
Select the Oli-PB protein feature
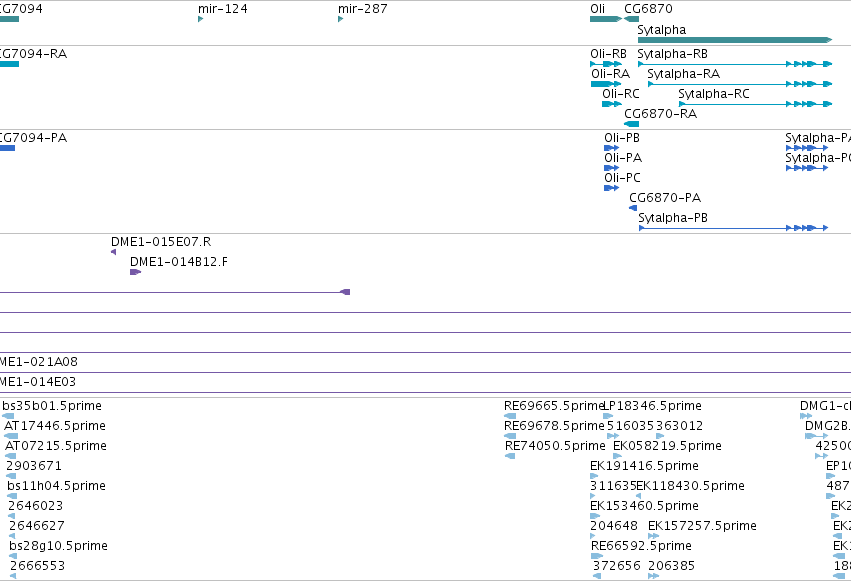tap(612, 148)
